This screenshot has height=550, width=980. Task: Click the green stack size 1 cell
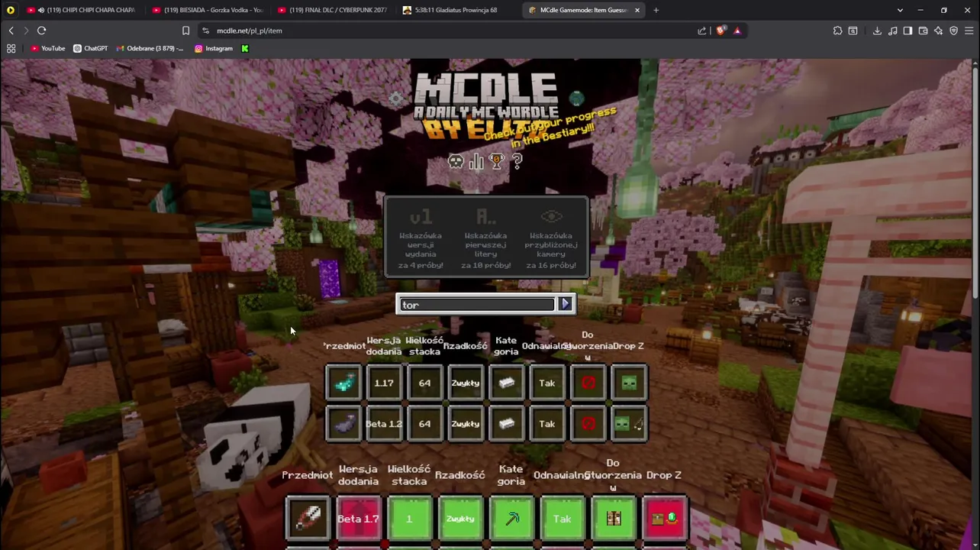(x=409, y=519)
